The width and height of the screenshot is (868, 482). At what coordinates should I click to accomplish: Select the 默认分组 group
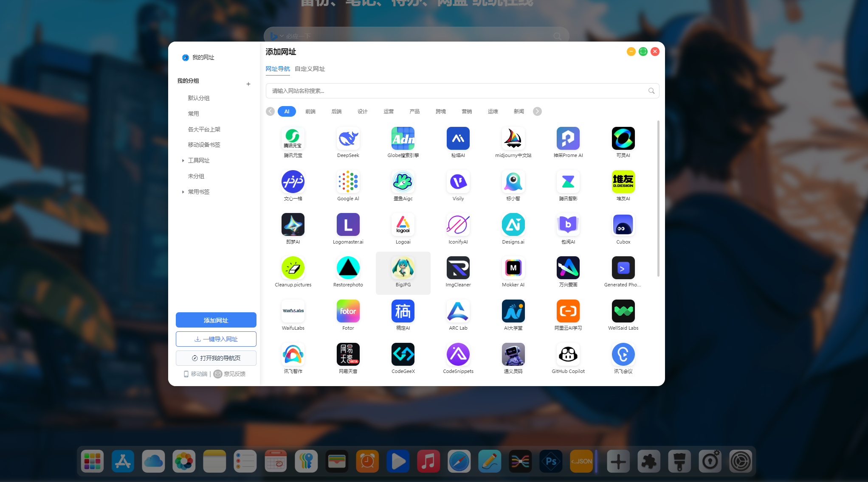pyautogui.click(x=199, y=98)
